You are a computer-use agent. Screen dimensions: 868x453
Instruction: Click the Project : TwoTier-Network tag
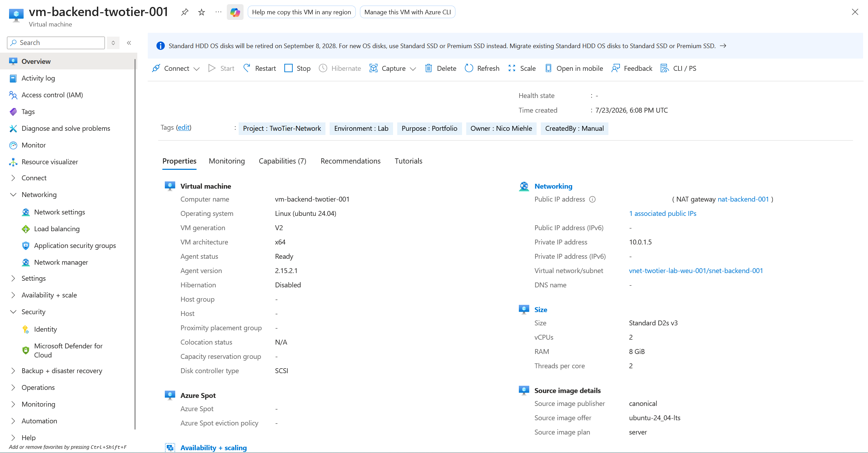tap(282, 129)
